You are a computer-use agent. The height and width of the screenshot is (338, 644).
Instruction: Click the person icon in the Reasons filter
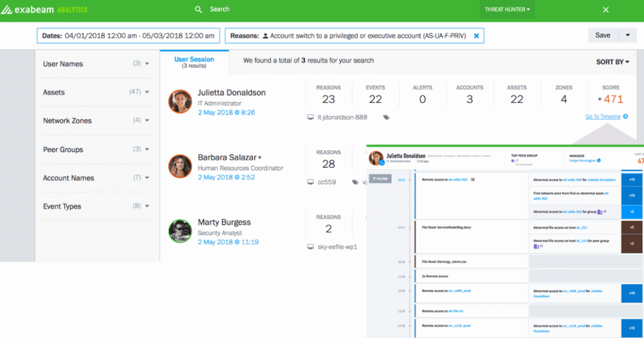[265, 36]
